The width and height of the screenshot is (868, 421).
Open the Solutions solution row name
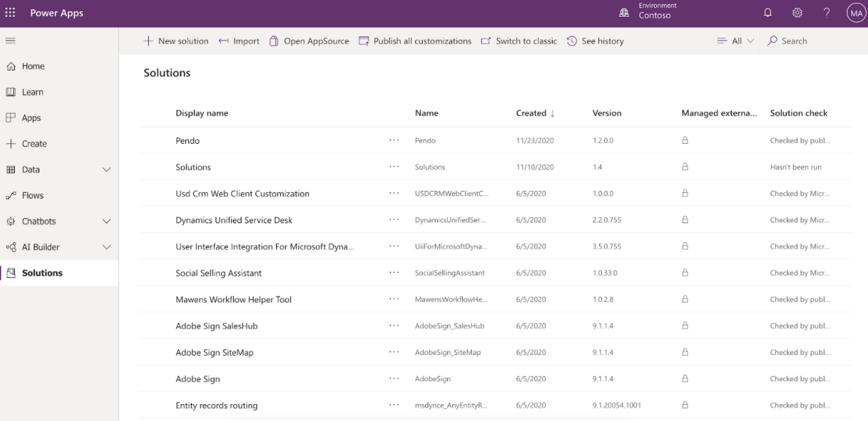click(x=193, y=168)
